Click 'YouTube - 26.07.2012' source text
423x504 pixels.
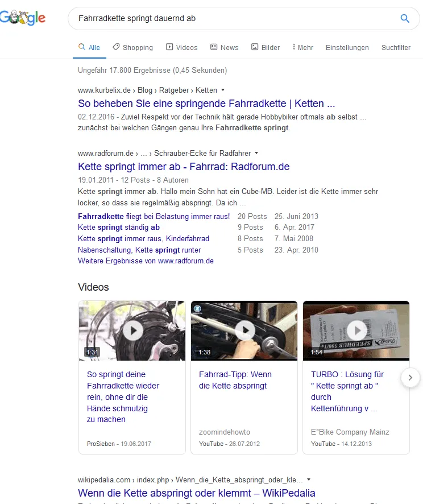click(229, 444)
